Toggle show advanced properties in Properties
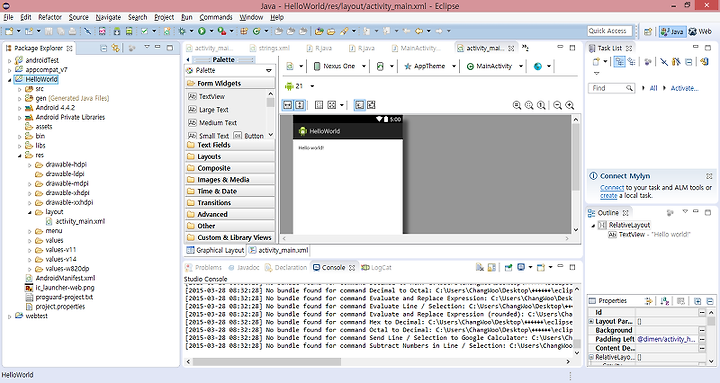The image size is (720, 383). tap(648, 301)
